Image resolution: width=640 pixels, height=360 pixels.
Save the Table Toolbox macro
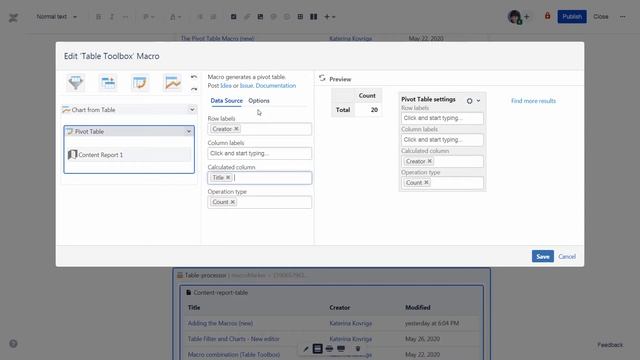(x=542, y=256)
